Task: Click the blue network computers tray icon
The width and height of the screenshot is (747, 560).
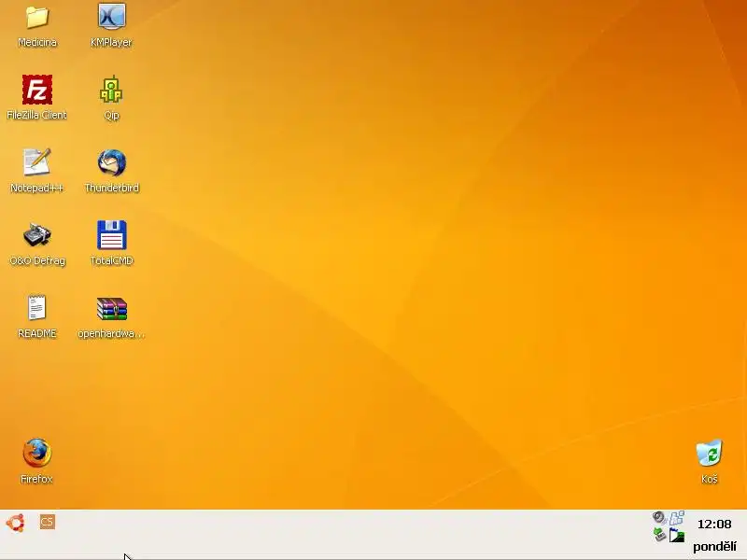Action: 677,518
